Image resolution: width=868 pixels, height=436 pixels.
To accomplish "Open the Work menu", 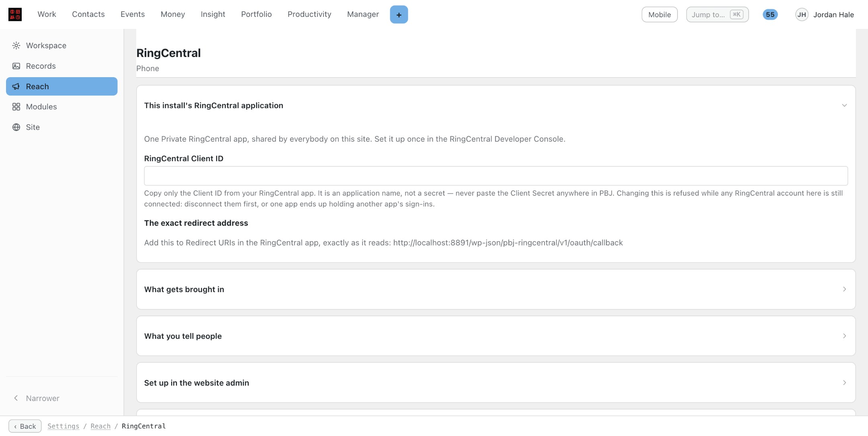I will pos(47,14).
